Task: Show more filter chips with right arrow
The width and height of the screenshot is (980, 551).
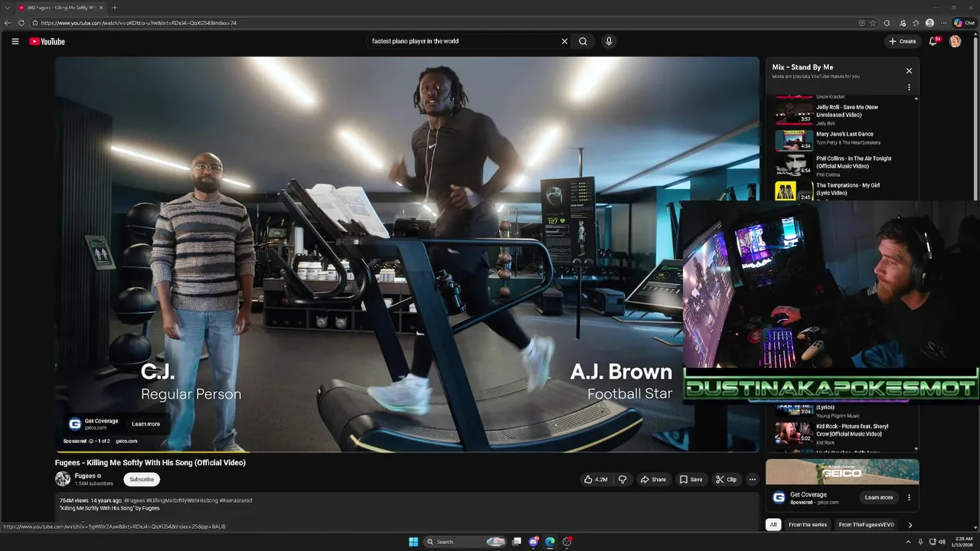Action: click(x=910, y=525)
